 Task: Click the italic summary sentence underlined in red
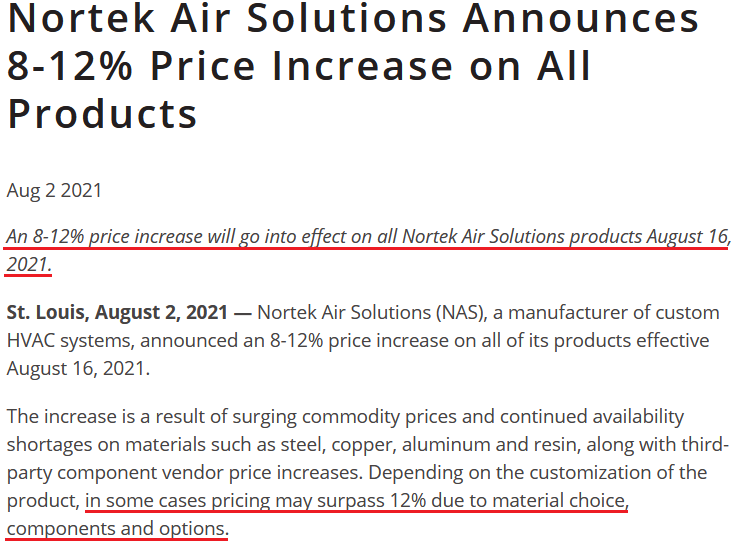[x=369, y=250]
